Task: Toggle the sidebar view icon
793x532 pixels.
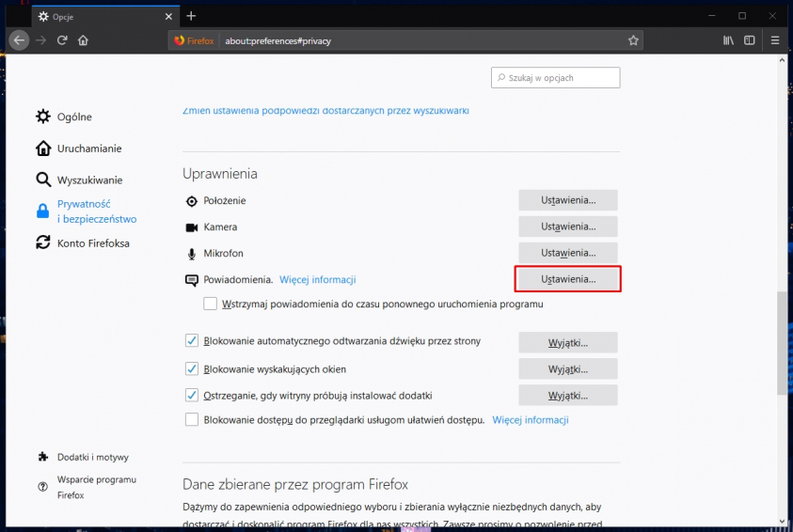Action: coord(750,40)
